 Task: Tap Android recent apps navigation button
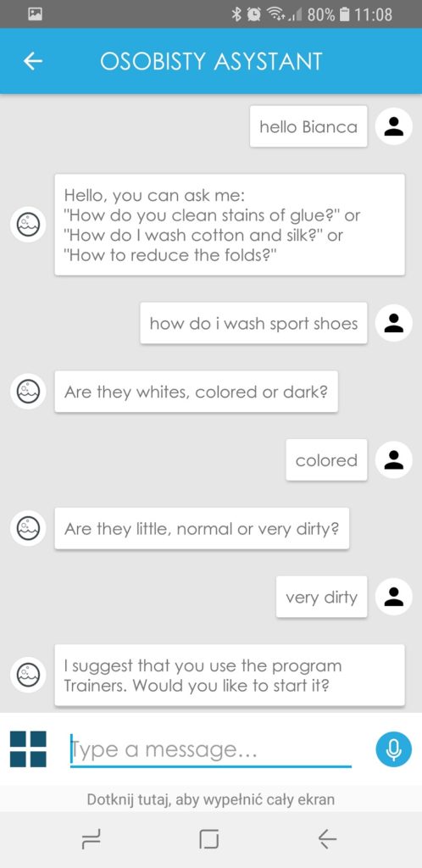pyautogui.click(x=92, y=840)
